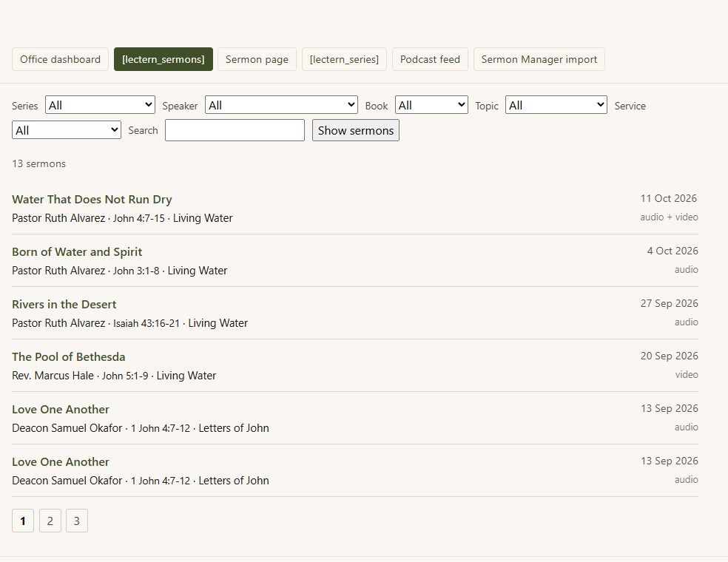
Task: Open The Pool of Bethesda sermon
Action: tap(69, 357)
